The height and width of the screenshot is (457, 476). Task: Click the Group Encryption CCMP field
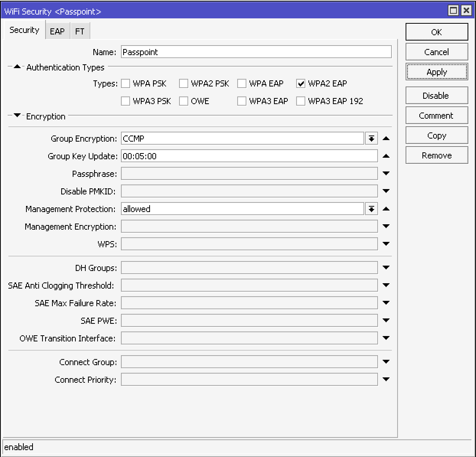(x=243, y=139)
